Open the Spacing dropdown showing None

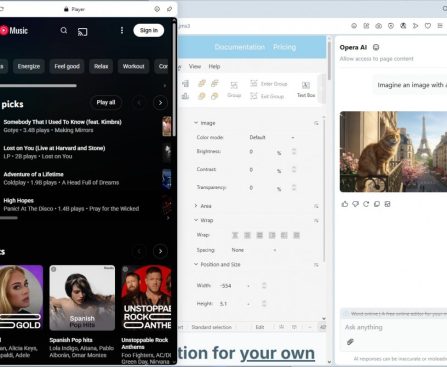(x=254, y=250)
